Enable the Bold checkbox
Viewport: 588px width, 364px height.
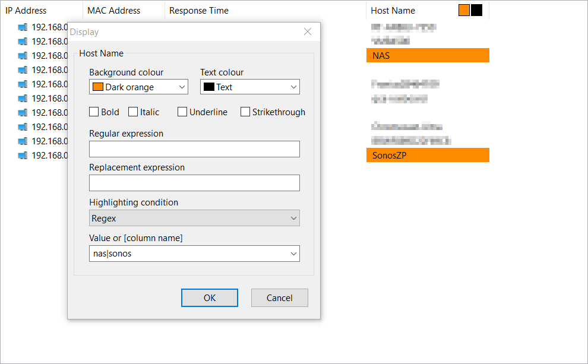point(93,112)
